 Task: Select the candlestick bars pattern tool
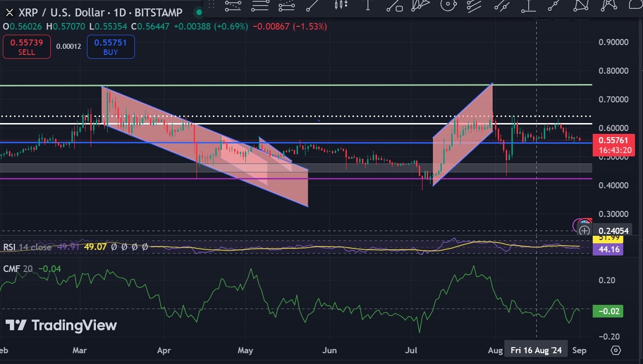340,6
